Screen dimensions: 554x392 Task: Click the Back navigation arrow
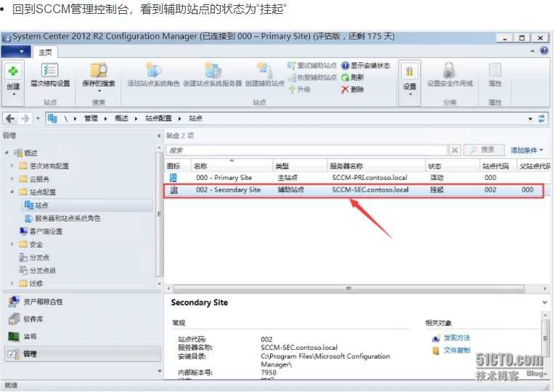(x=10, y=118)
